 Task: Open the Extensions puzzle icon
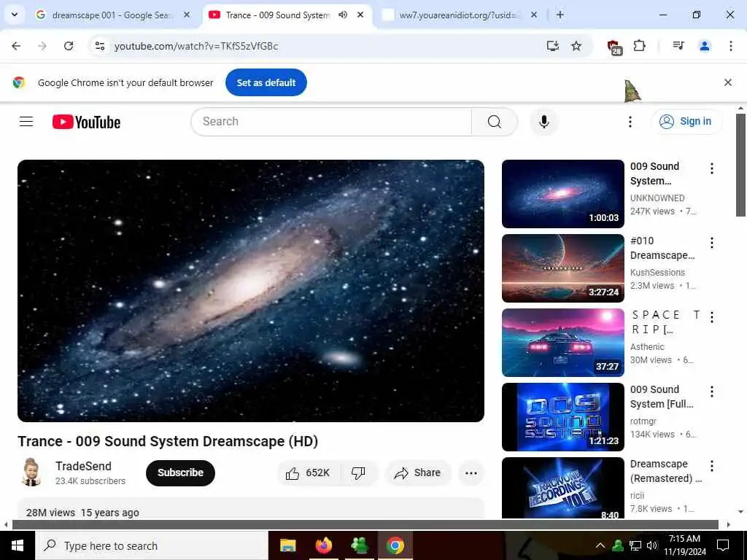pyautogui.click(x=639, y=46)
